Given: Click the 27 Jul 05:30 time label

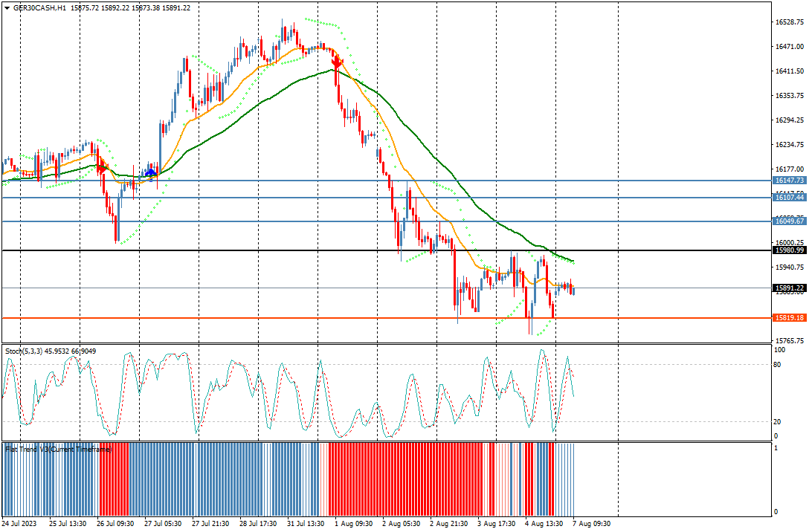Looking at the screenshot, I should 163,523.
